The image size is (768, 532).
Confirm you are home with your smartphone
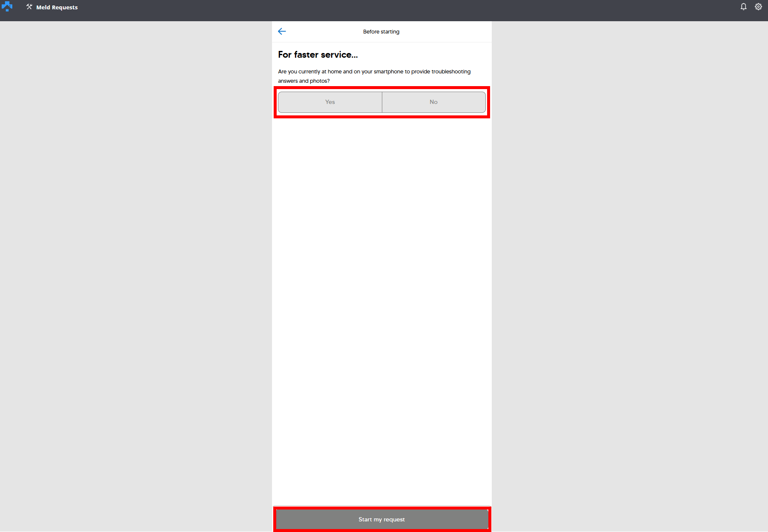330,102
